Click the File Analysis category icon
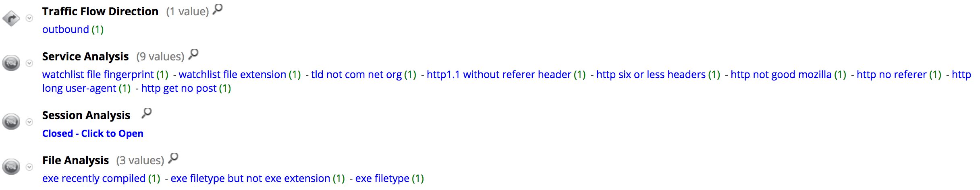This screenshot has width=980, height=190. 11,167
